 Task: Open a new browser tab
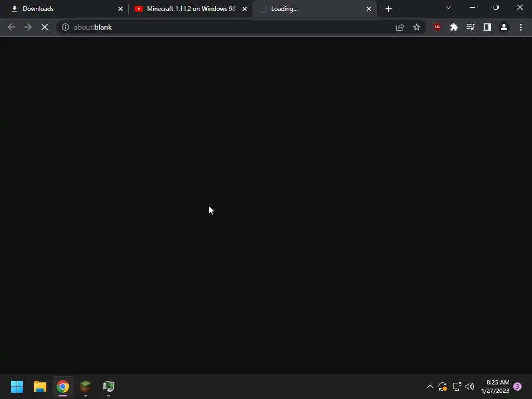(x=389, y=9)
